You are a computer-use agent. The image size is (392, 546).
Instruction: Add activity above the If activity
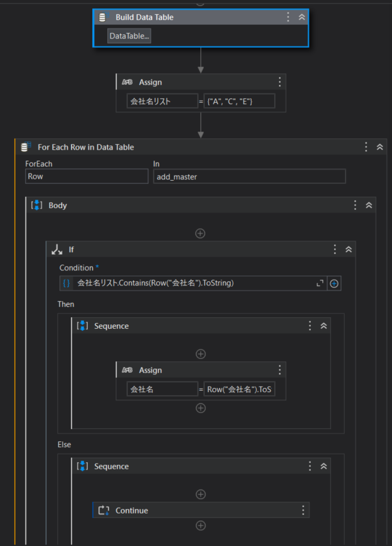coord(200,233)
